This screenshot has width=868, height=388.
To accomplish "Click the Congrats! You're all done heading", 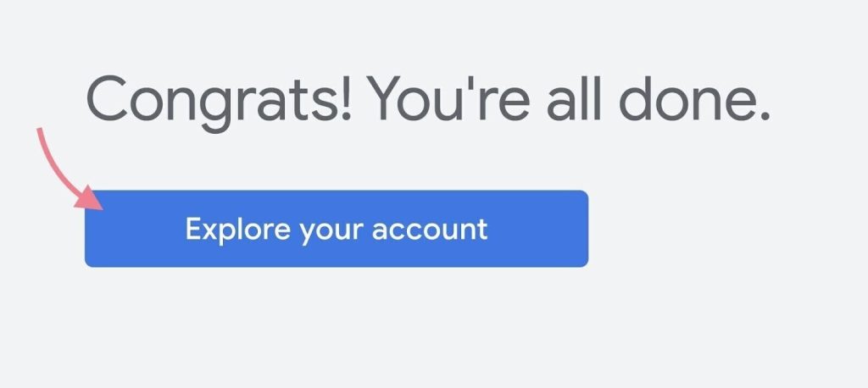I will tap(428, 98).
